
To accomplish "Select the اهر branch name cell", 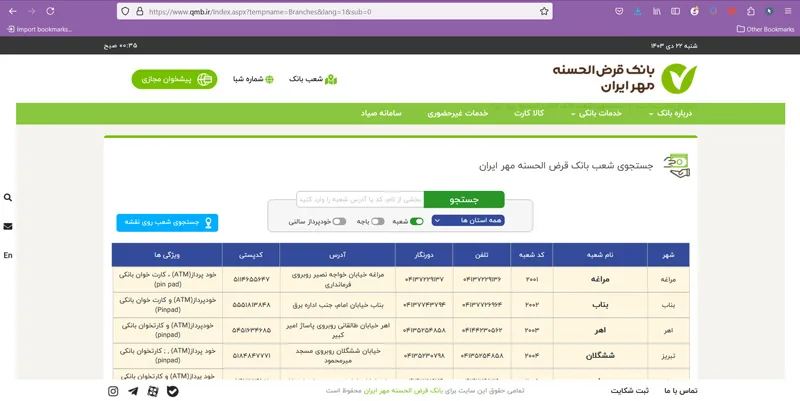I will [x=600, y=331].
